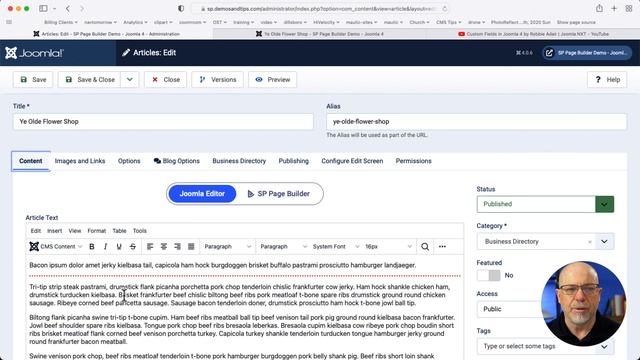This screenshot has height=360, width=640.
Task: Click the Save button
Action: pyautogui.click(x=33, y=80)
